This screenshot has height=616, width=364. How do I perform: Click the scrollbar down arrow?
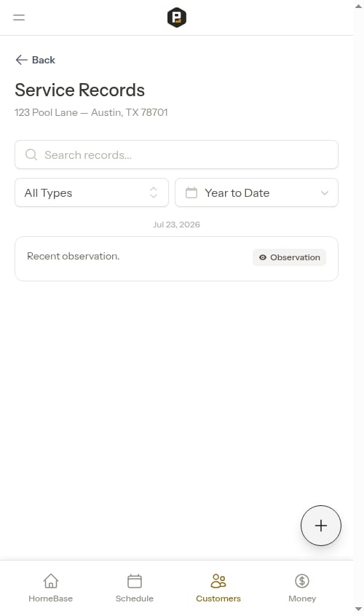pos(358,609)
